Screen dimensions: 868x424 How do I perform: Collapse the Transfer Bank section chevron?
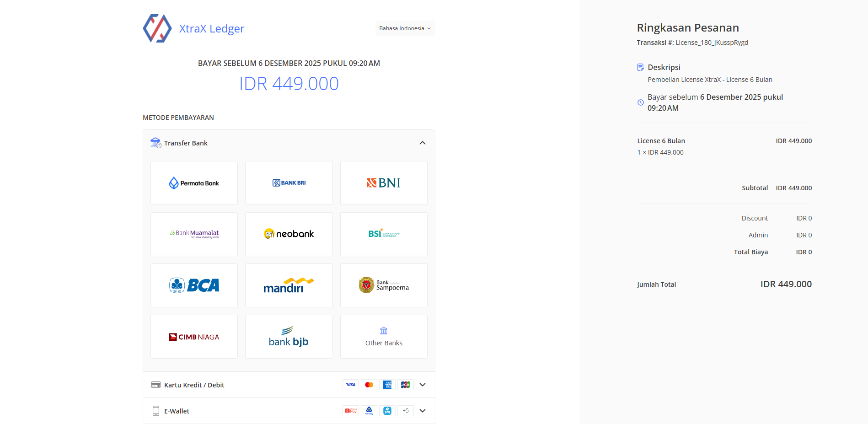(x=423, y=143)
